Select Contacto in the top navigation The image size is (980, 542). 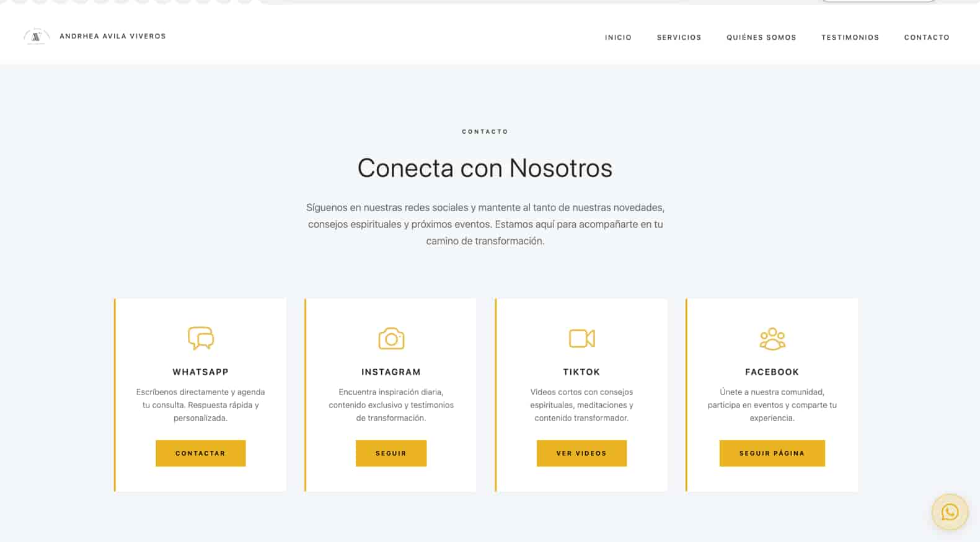point(927,37)
